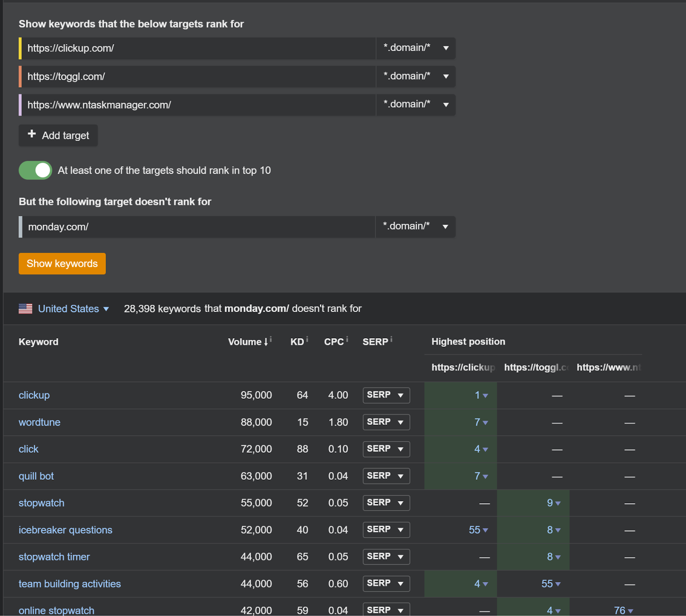
Task: Sort by the Keyword column header
Action: 39,342
